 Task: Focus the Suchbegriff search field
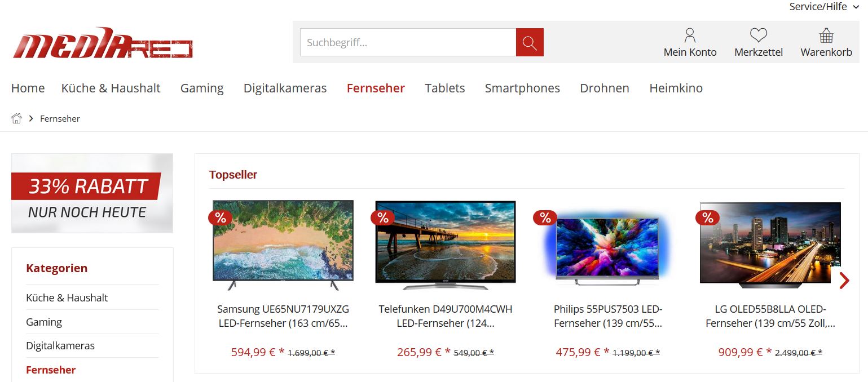click(x=408, y=42)
